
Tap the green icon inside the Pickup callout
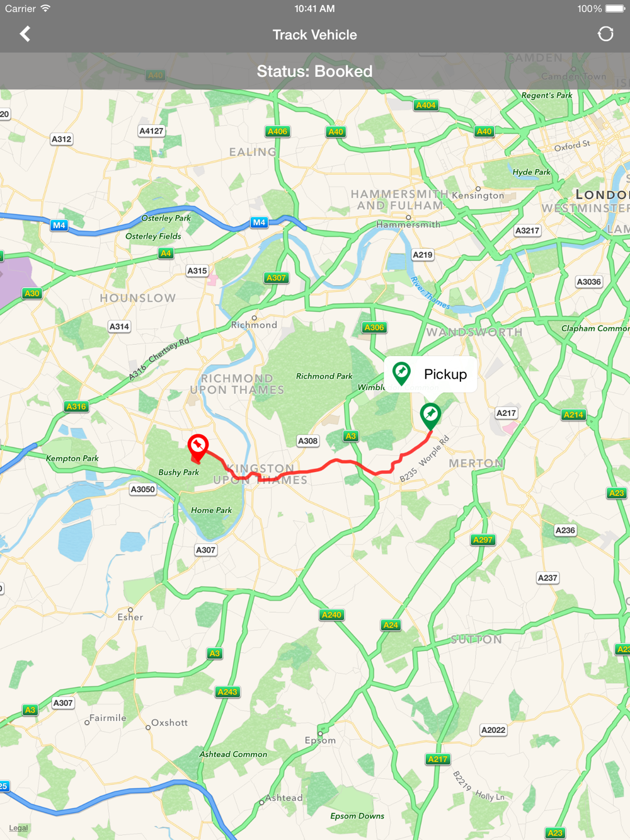[401, 374]
